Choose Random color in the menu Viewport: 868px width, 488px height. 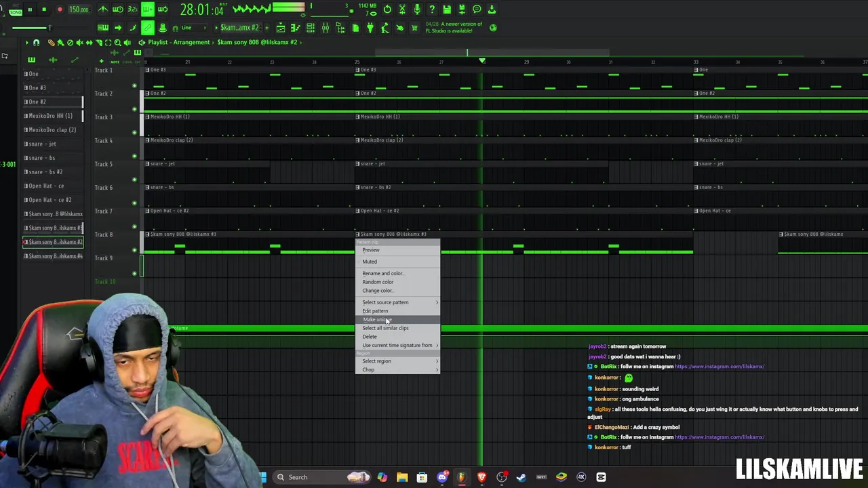coord(398,282)
